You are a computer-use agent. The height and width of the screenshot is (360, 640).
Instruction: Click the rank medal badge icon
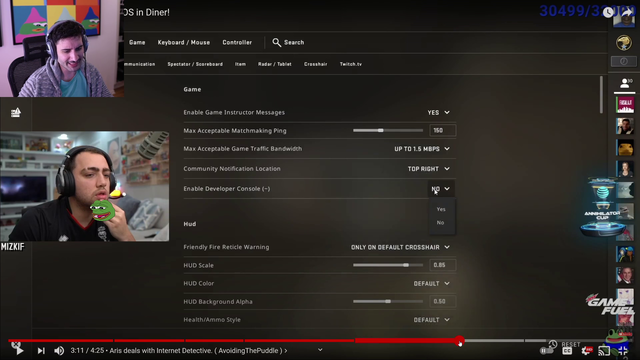(624, 42)
